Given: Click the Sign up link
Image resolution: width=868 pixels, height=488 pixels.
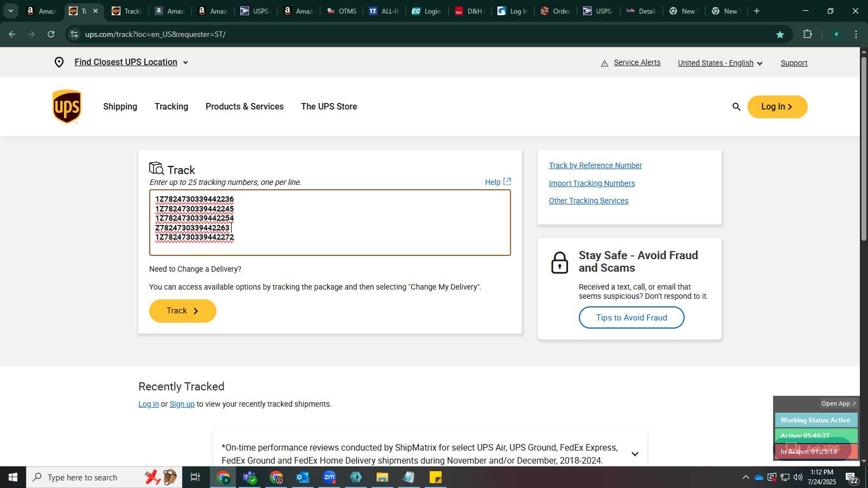Looking at the screenshot, I should [x=182, y=404].
